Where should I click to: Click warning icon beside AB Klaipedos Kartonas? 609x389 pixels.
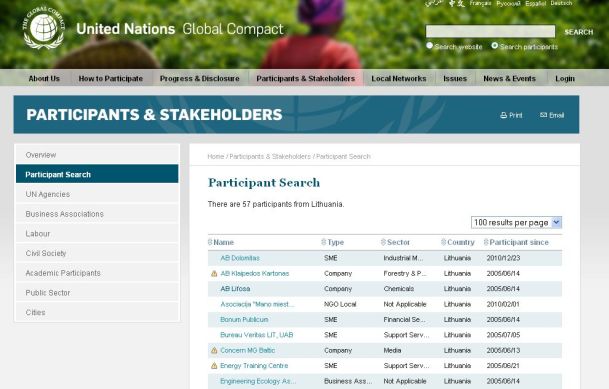(x=214, y=274)
